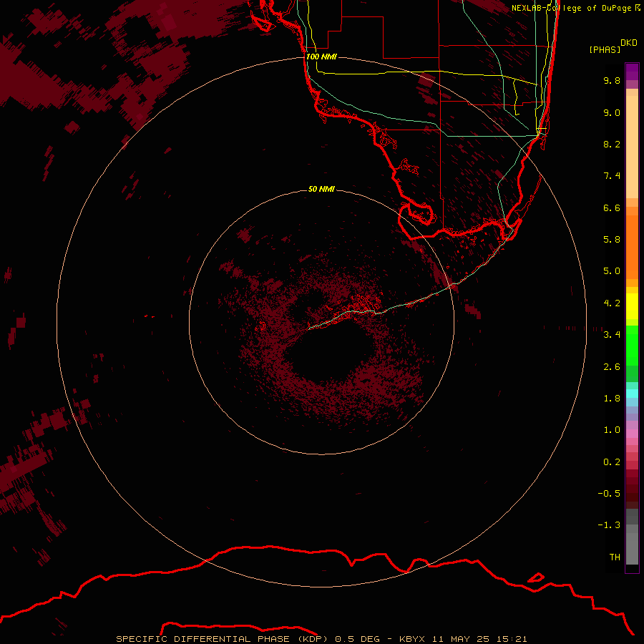
Task: Click the 3.4 scale label
Action: [612, 335]
